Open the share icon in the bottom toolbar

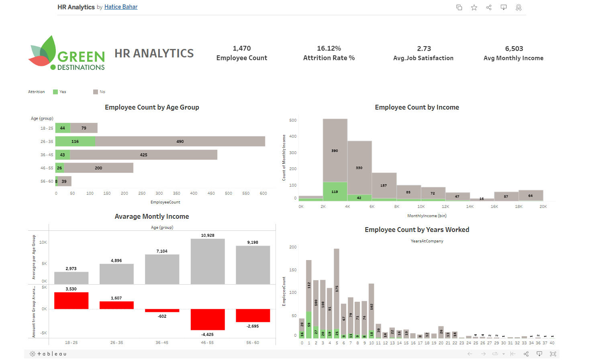(x=526, y=354)
